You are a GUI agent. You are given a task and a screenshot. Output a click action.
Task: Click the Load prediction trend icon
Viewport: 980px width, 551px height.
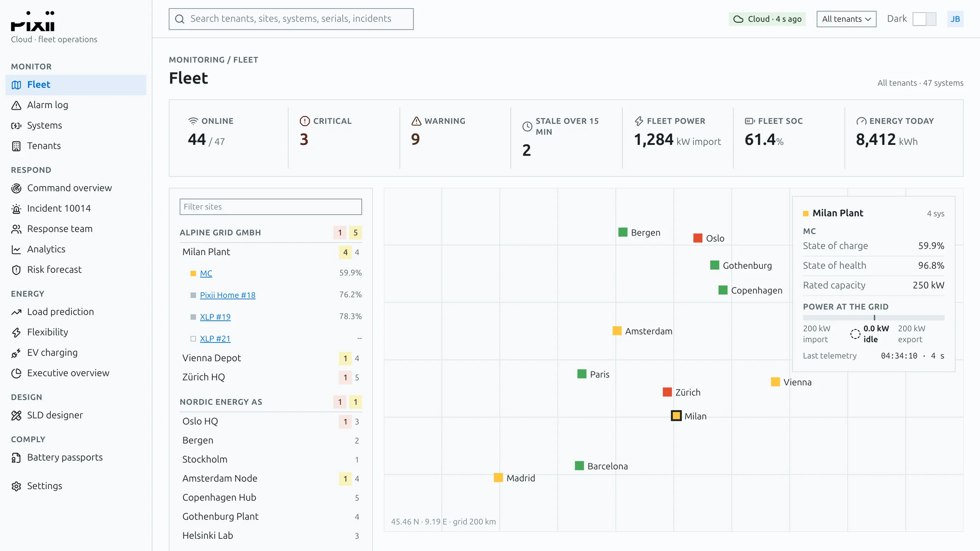click(x=16, y=312)
